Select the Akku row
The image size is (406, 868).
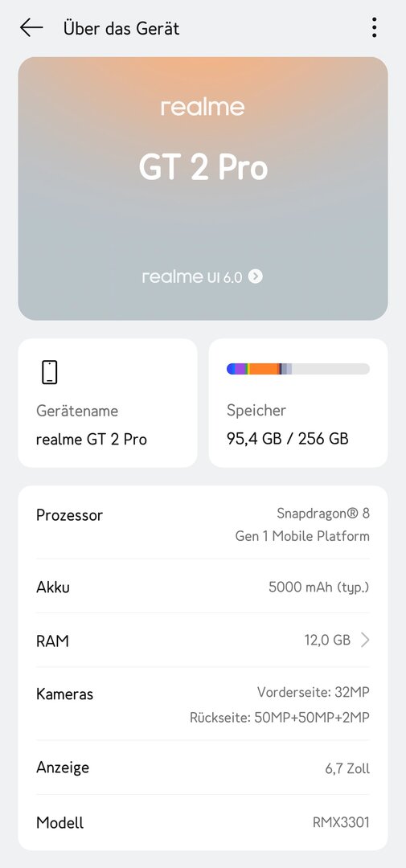[203, 587]
